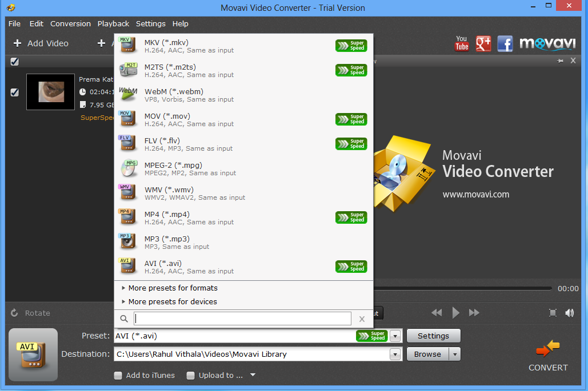The image size is (588, 391).
Task: Close the preview panel X
Action: pyautogui.click(x=573, y=61)
